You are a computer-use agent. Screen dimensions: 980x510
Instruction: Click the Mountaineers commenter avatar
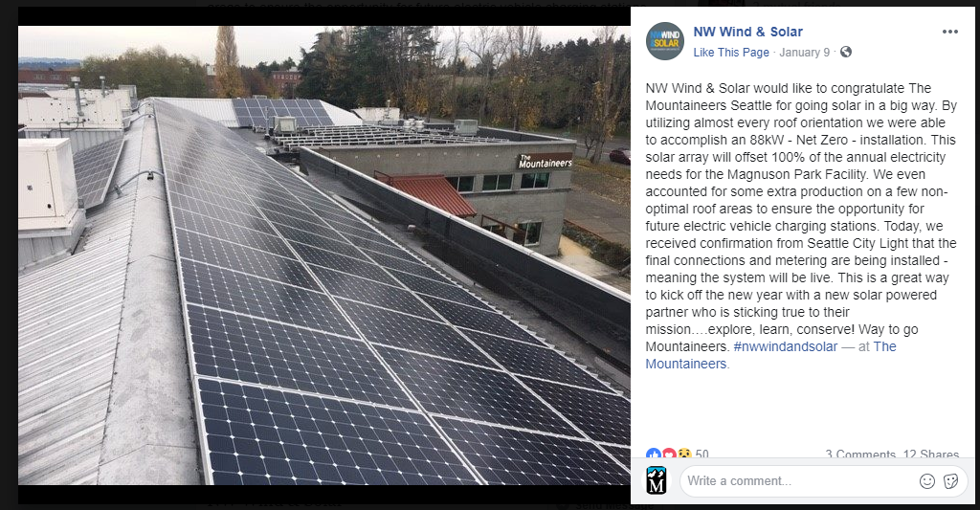657,481
